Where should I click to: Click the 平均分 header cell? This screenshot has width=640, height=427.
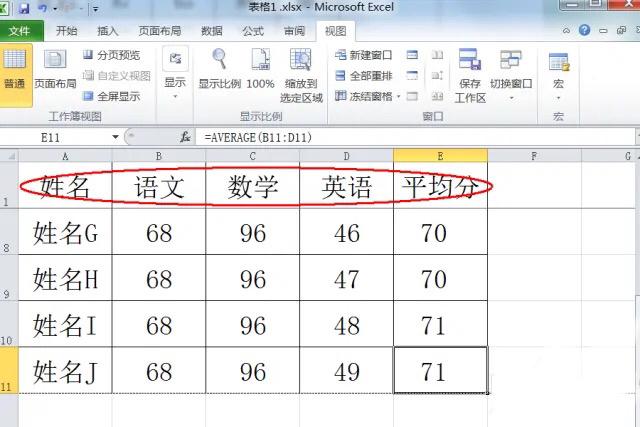click(x=440, y=186)
